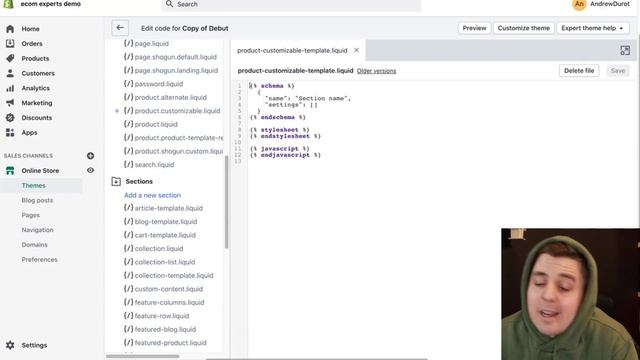Click the file list horizontal scrollbar
640x360 pixels.
coord(142,356)
